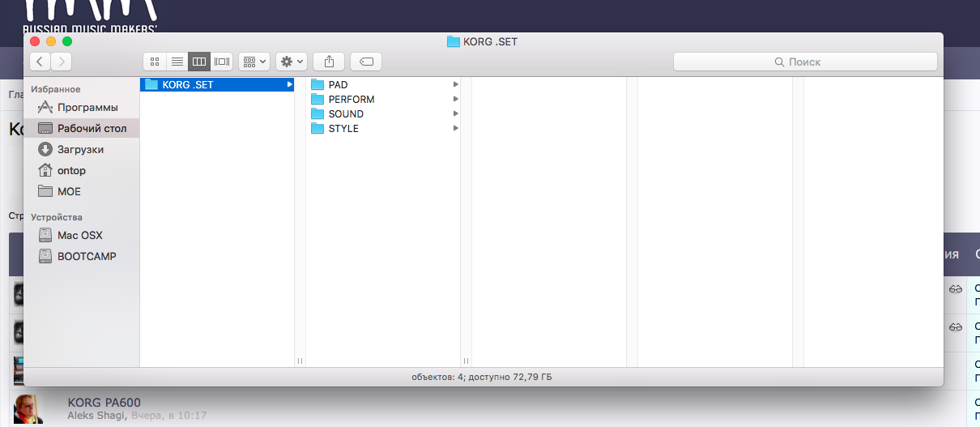980x427 pixels.
Task: Select the BOOTCAMP drive
Action: (x=81, y=257)
